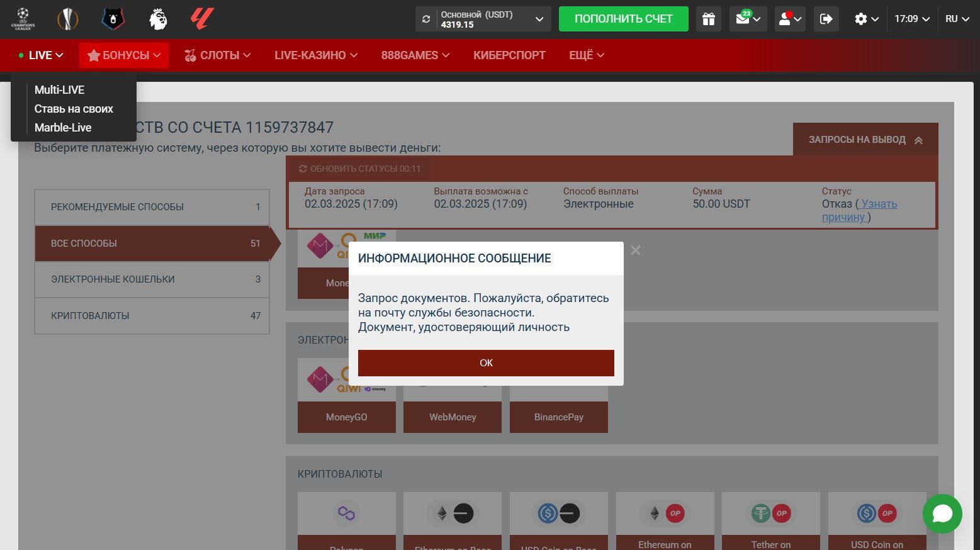This screenshot has height=550, width=980.
Task: Expand the Основной (USDT) account selector
Action: [x=539, y=19]
